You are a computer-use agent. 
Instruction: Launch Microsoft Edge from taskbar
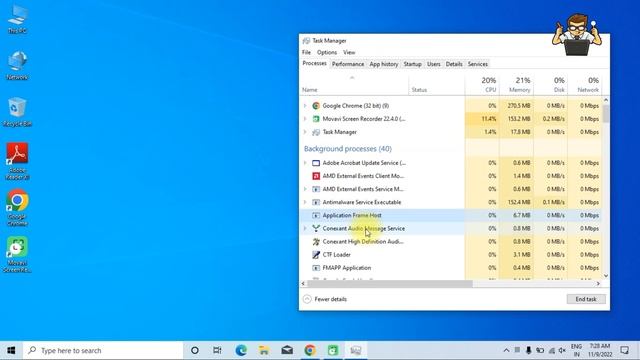coord(241,350)
